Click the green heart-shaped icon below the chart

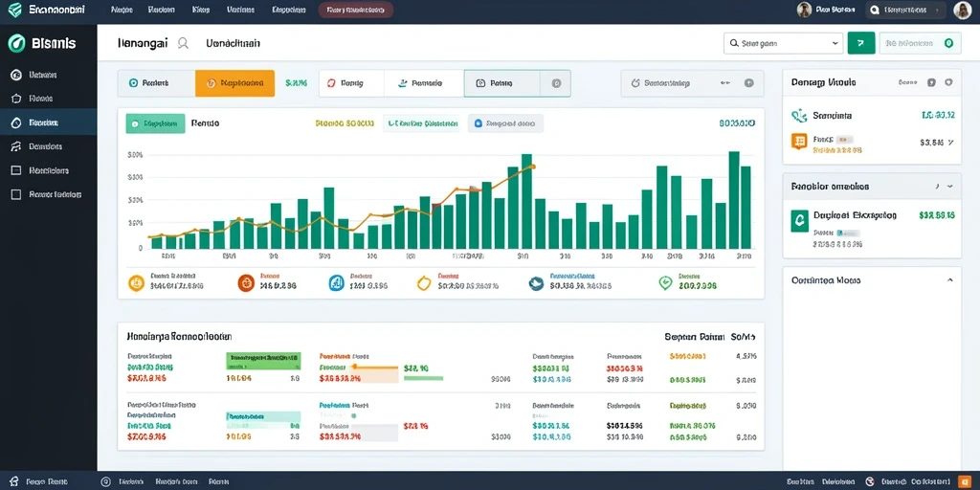pyautogui.click(x=666, y=283)
